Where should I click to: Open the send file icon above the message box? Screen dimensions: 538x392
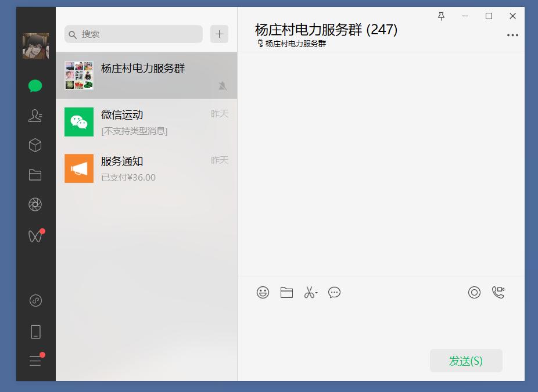pos(286,293)
